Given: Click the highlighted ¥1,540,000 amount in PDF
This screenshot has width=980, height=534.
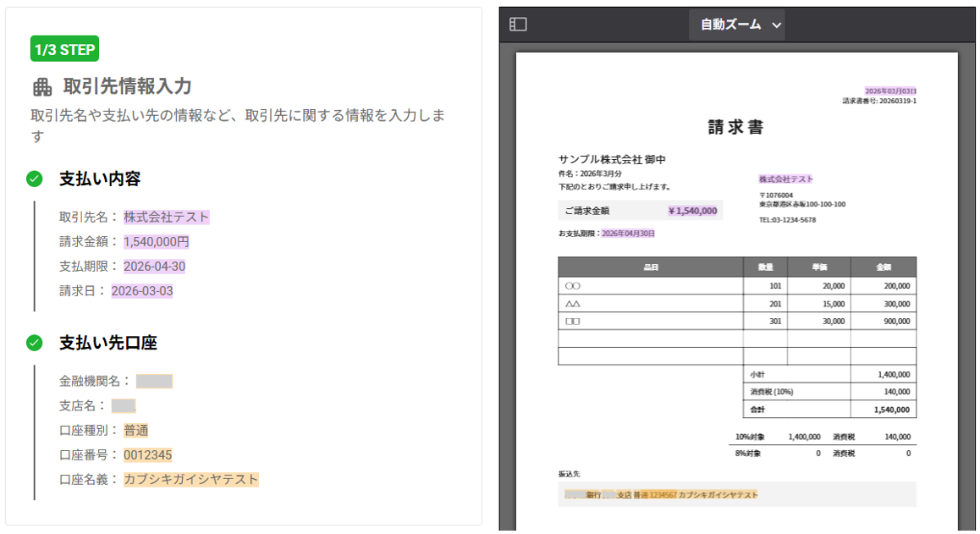Looking at the screenshot, I should [x=692, y=211].
